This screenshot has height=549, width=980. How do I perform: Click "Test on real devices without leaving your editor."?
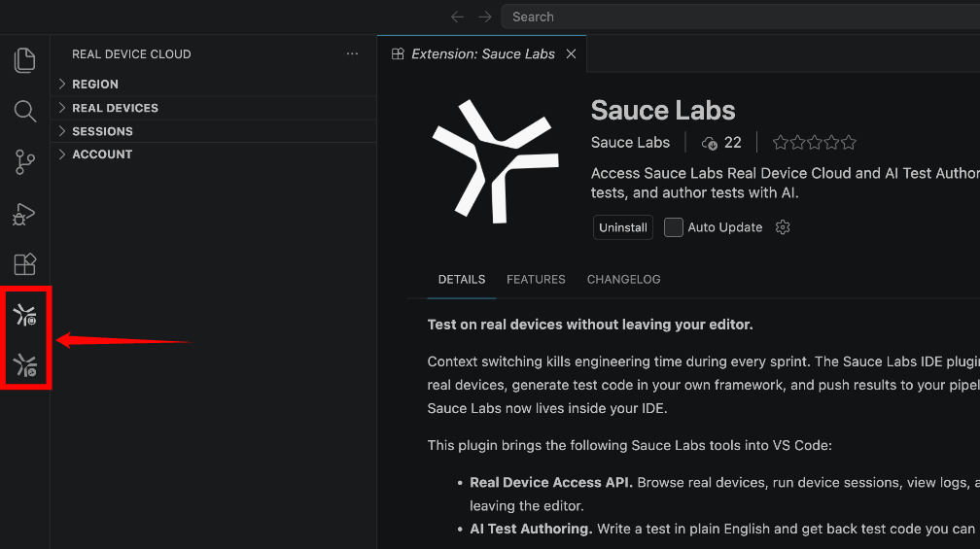[590, 325]
